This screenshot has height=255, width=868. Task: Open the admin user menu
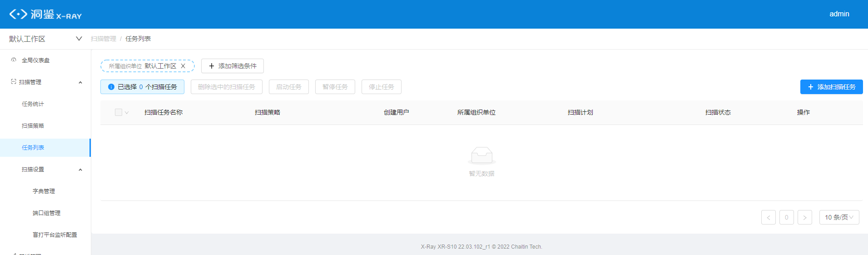(839, 14)
